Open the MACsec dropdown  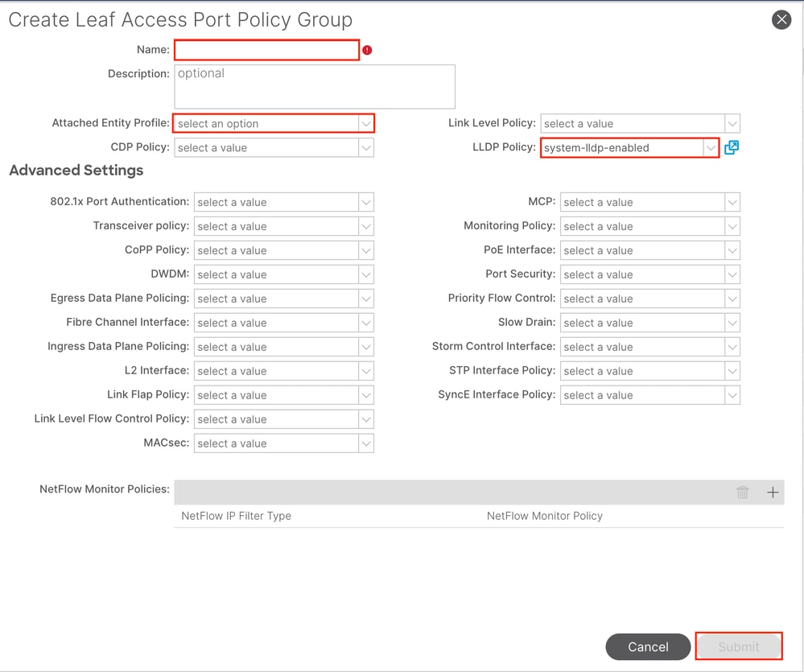click(x=283, y=443)
